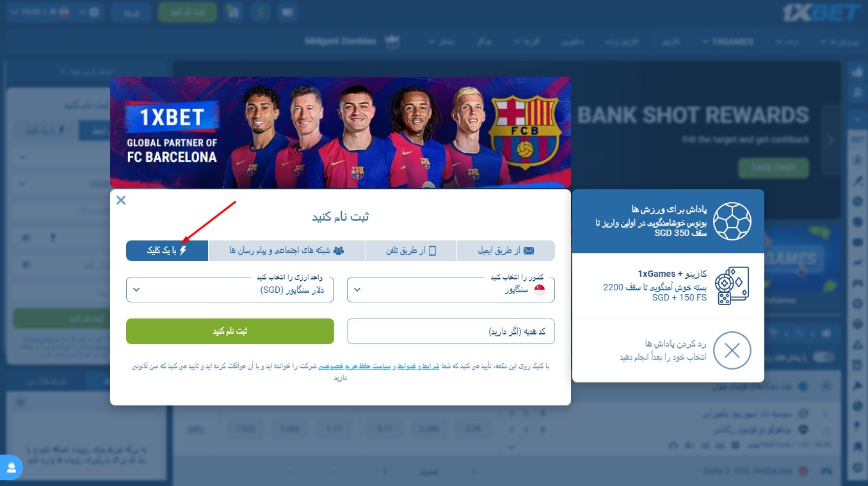Open the register by email tab
Viewport: 868px width, 486px height.
coord(506,251)
